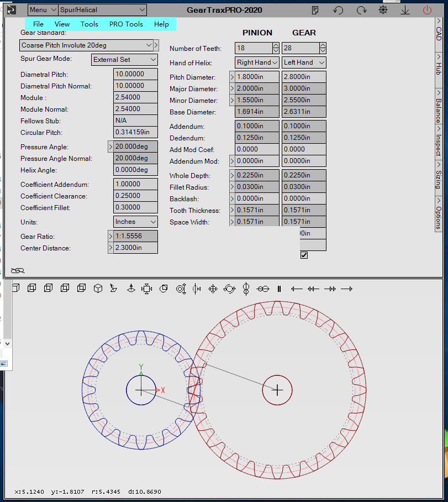
Task: Open the View menu
Action: pos(62,24)
